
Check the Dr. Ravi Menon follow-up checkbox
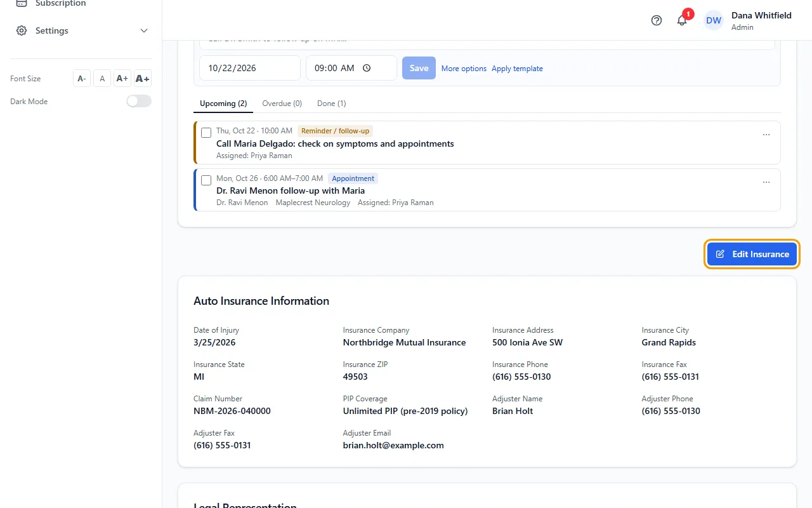[x=206, y=180]
